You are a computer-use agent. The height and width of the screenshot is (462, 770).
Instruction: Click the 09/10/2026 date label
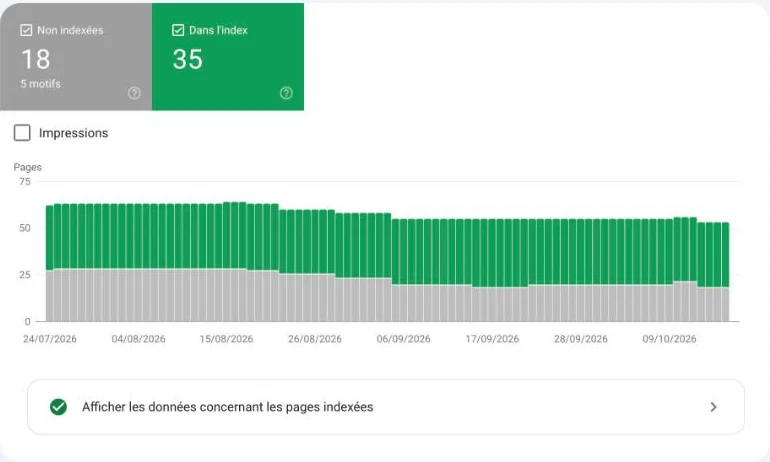click(x=669, y=339)
